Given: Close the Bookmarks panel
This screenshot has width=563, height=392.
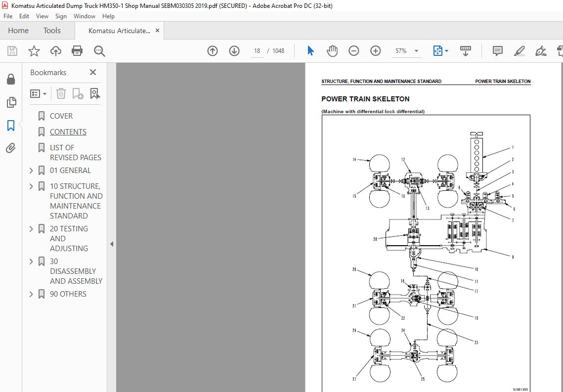Looking at the screenshot, I should click(93, 73).
